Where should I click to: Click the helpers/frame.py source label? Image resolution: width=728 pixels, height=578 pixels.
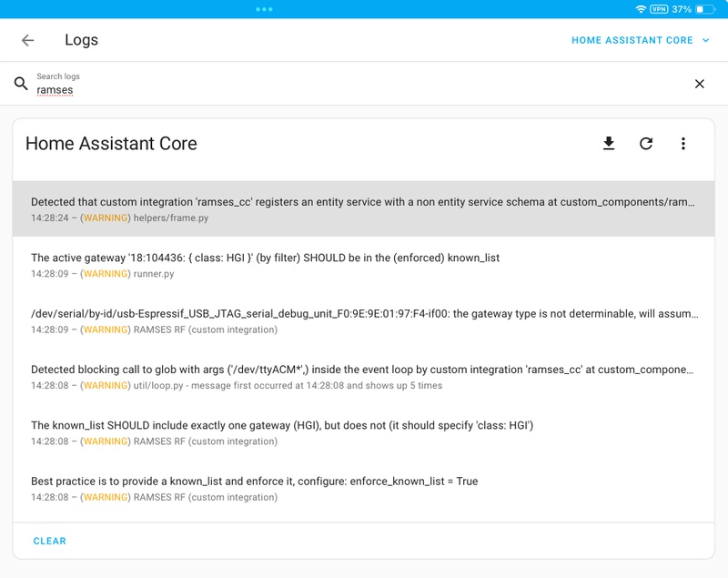(x=171, y=218)
